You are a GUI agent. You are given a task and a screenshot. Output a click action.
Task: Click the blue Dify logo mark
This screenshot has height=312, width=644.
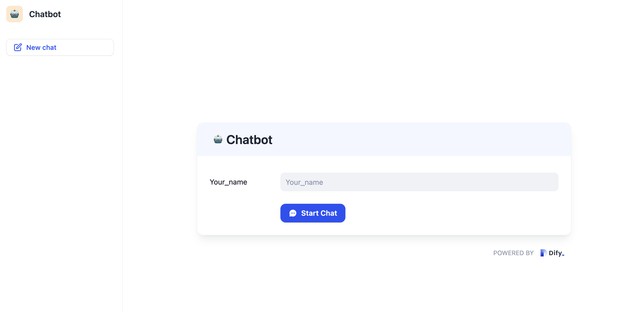[543, 253]
